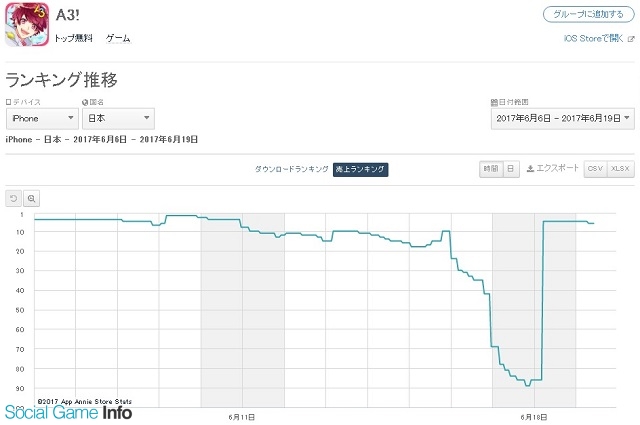Click the calendar icon above date range
Image resolution: width=640 pixels, height=425 pixels.
point(494,102)
